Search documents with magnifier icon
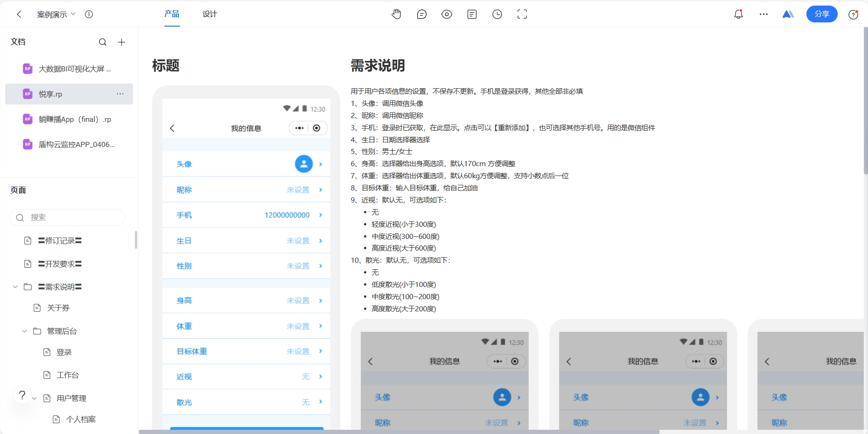Screen dimensions: 868x434 103,42
